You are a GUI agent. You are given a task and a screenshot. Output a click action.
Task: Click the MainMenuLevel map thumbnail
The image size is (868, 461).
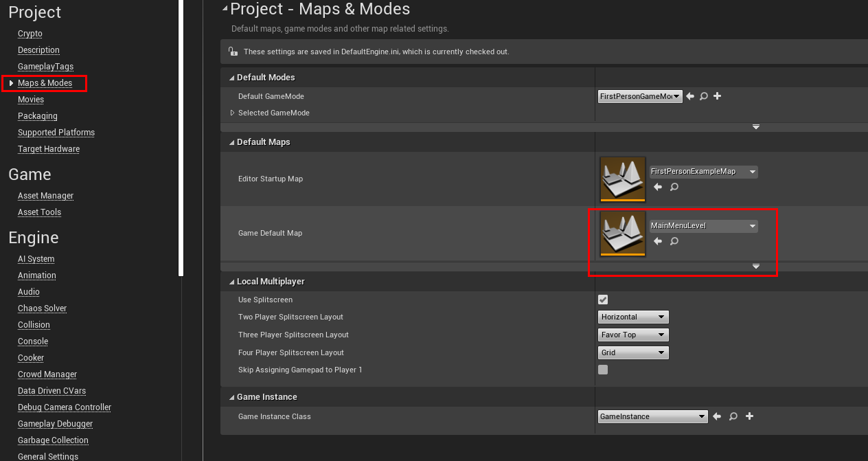623,233
